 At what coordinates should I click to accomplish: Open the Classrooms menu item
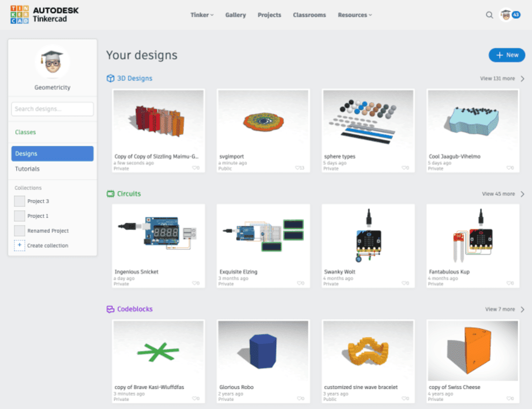tap(309, 15)
